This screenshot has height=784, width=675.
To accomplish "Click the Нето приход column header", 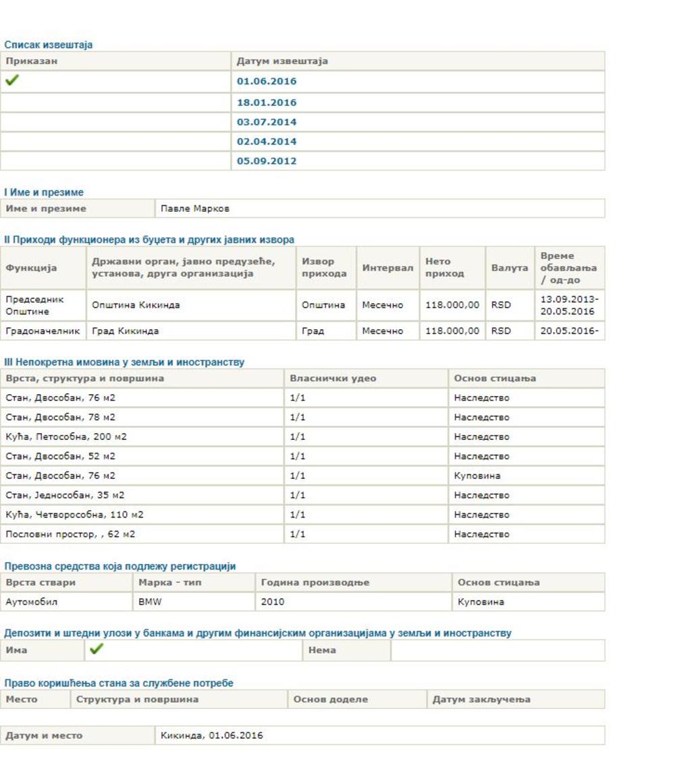I will [444, 268].
